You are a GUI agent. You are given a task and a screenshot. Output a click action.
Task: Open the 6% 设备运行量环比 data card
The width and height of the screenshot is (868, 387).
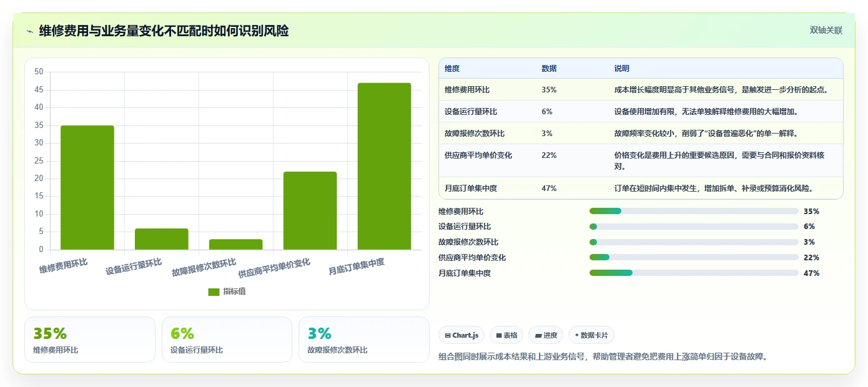click(227, 340)
